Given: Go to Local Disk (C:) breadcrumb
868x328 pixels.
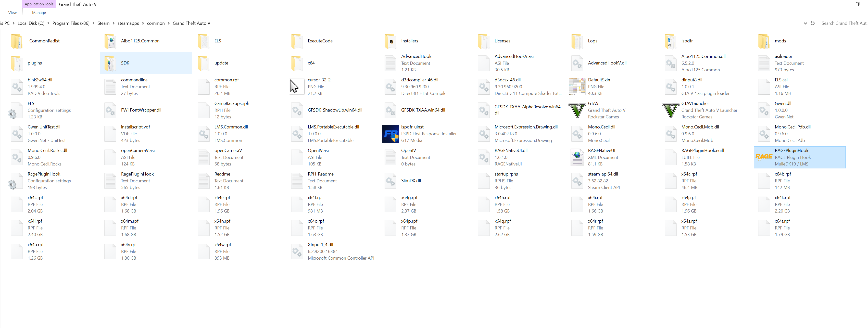Looking at the screenshot, I should pos(31,23).
